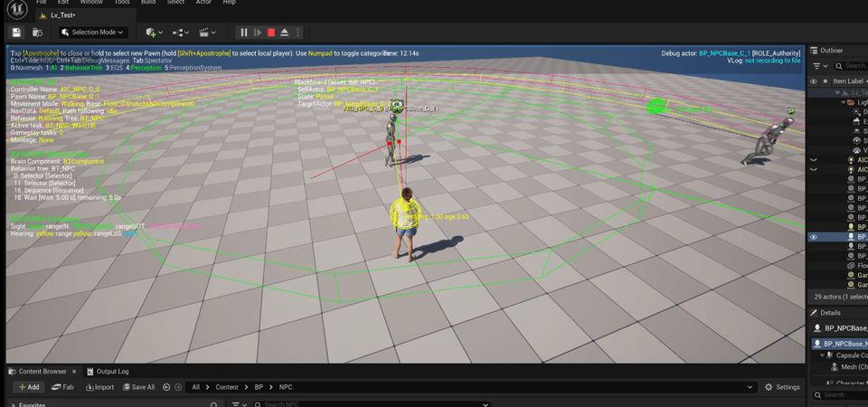Toggle visibility of the first AIC controller row

(813, 159)
